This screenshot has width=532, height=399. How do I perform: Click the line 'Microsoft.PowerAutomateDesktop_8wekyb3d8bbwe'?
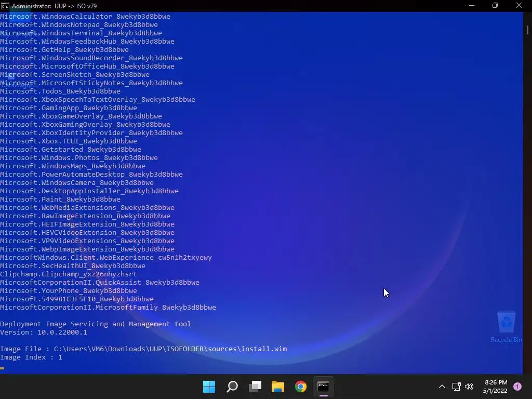[91, 175]
